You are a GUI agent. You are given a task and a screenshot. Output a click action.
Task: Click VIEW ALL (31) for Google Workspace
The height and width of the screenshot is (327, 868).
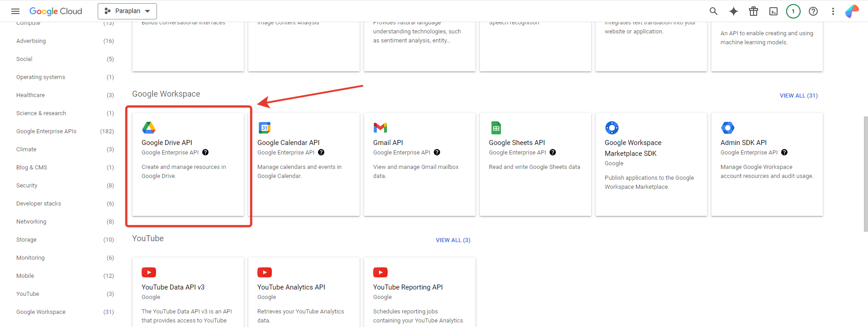click(798, 96)
